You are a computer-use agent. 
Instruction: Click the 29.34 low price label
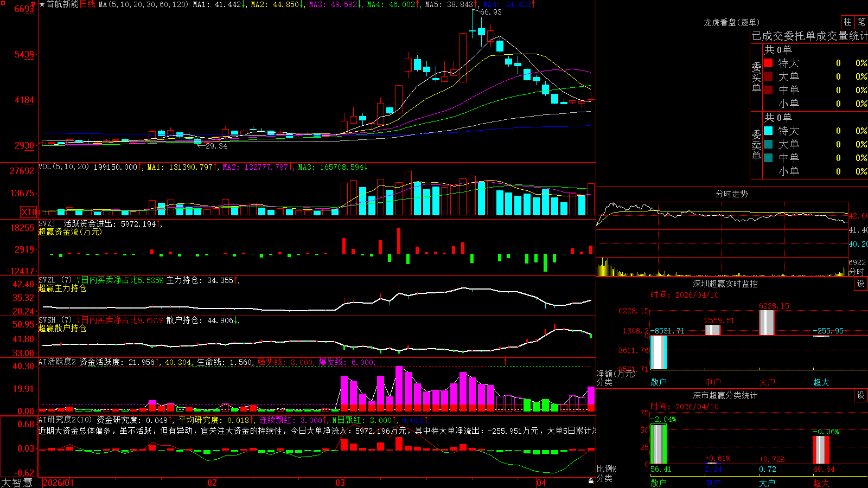tap(216, 146)
